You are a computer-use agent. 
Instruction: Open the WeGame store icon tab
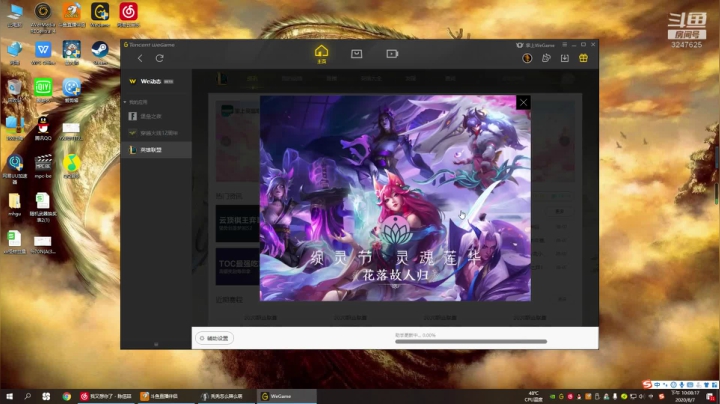pos(356,54)
